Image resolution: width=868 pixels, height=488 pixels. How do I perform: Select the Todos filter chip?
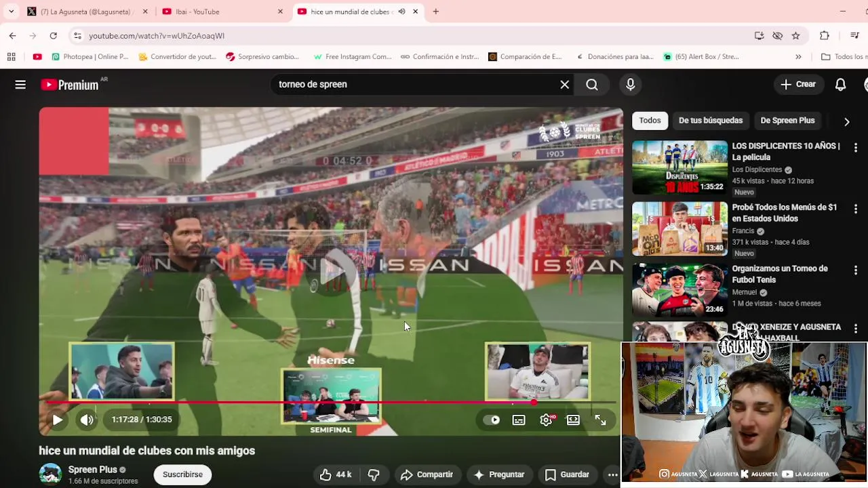point(650,121)
